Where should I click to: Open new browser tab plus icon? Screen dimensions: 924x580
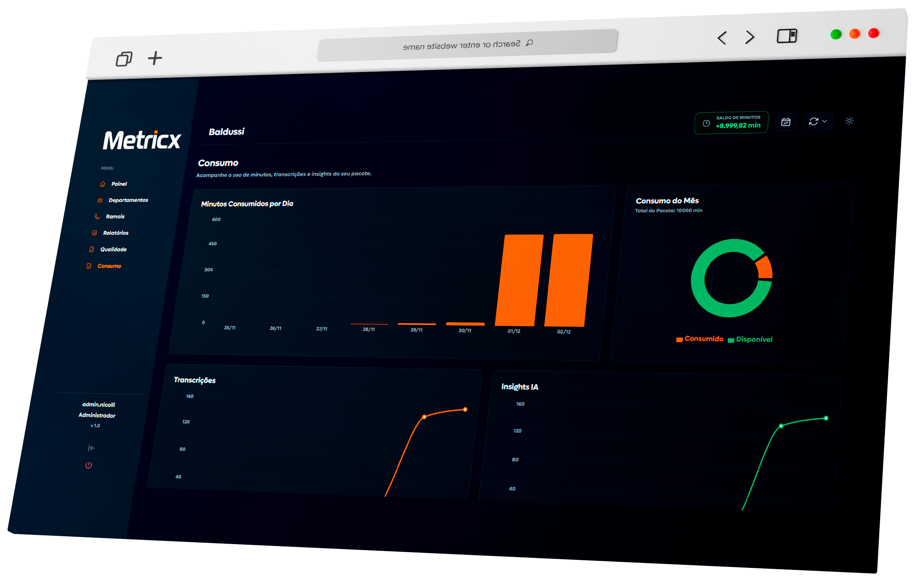(155, 58)
